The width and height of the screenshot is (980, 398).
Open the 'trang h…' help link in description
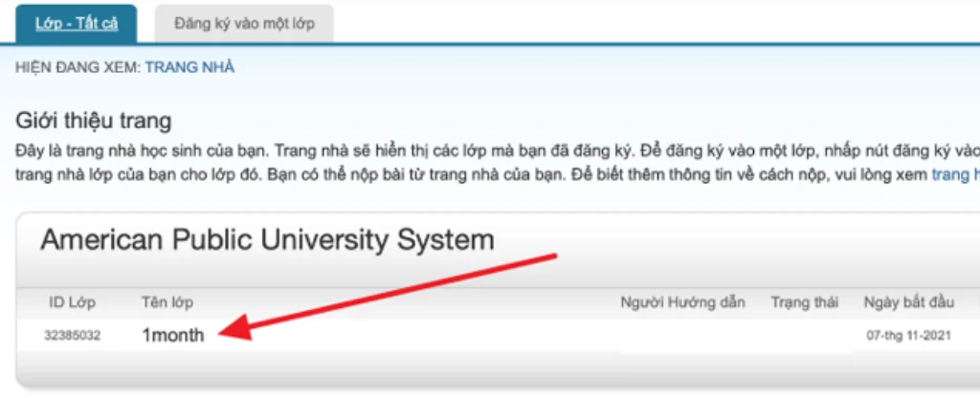(x=954, y=176)
